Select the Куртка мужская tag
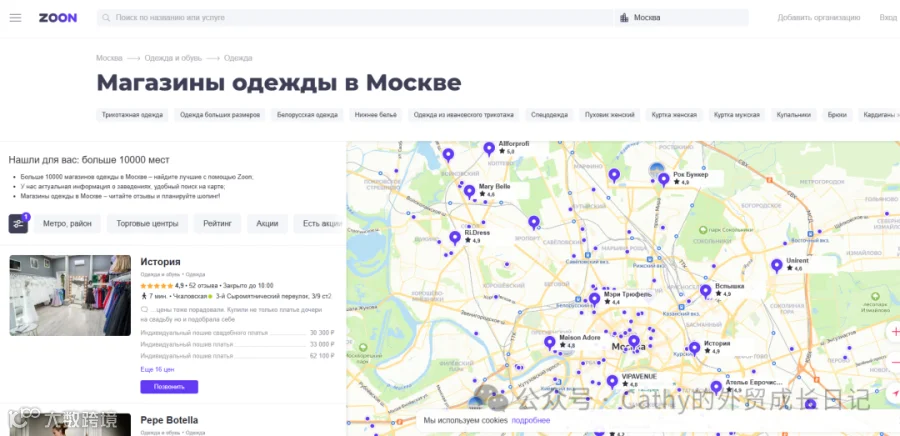This screenshot has width=900, height=436. point(737,115)
